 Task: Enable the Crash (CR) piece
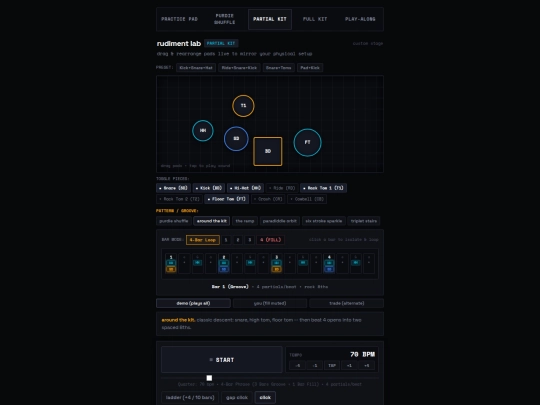[268, 199]
